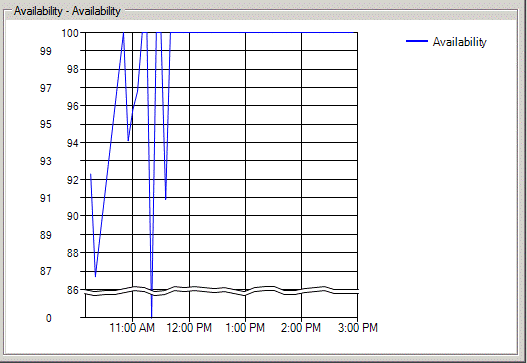Viewport: 527px width, 363px height.
Task: Click the 90 value on the y-axis
Action: point(73,216)
